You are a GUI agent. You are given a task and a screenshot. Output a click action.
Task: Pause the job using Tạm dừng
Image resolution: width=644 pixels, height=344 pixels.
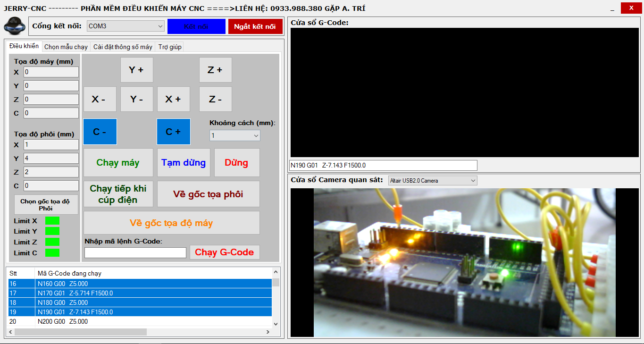(184, 163)
